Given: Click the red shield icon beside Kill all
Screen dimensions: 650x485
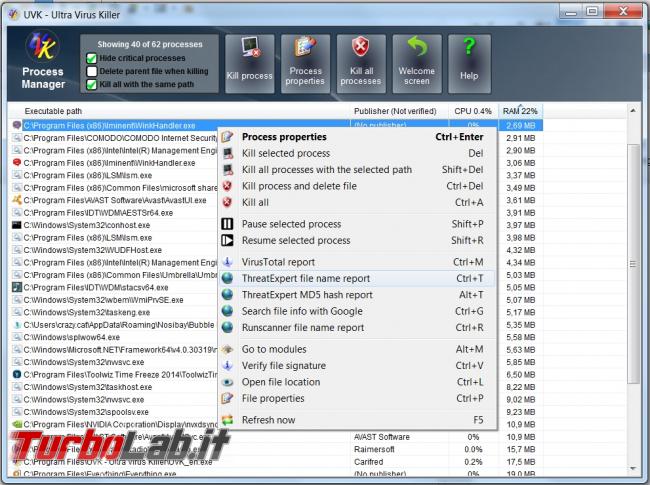Looking at the screenshot, I should 227,202.
